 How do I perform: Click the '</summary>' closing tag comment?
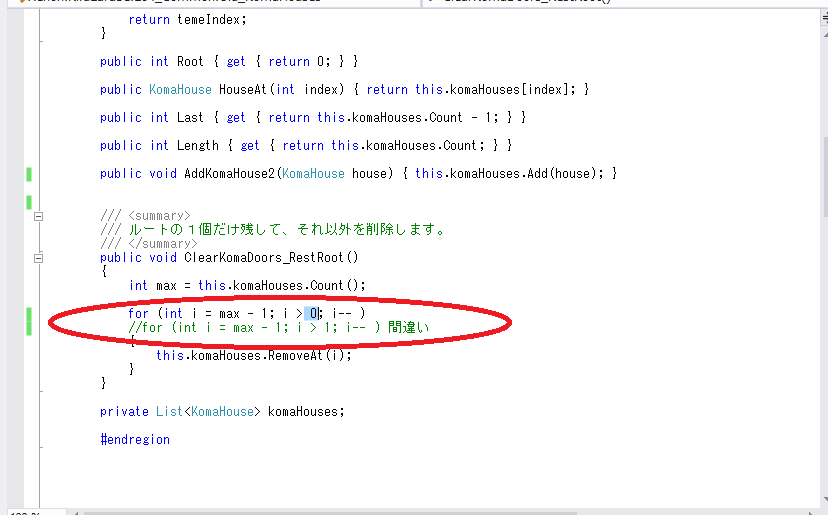click(x=163, y=244)
